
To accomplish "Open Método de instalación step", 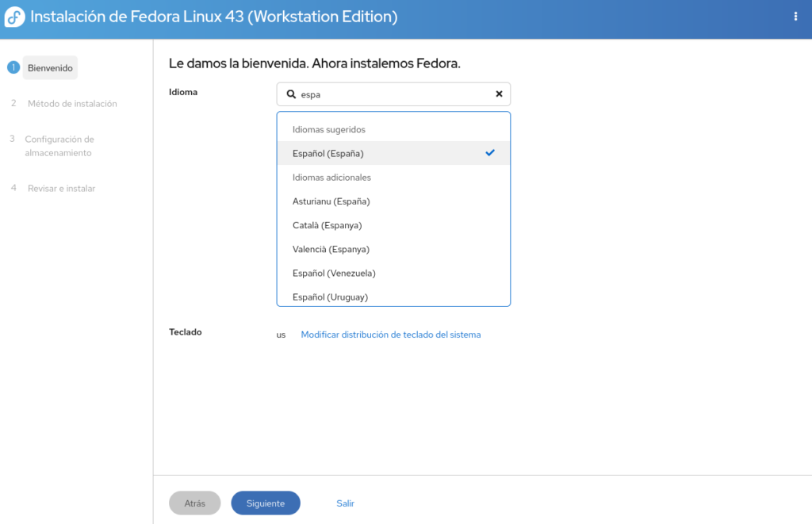I will [72, 104].
